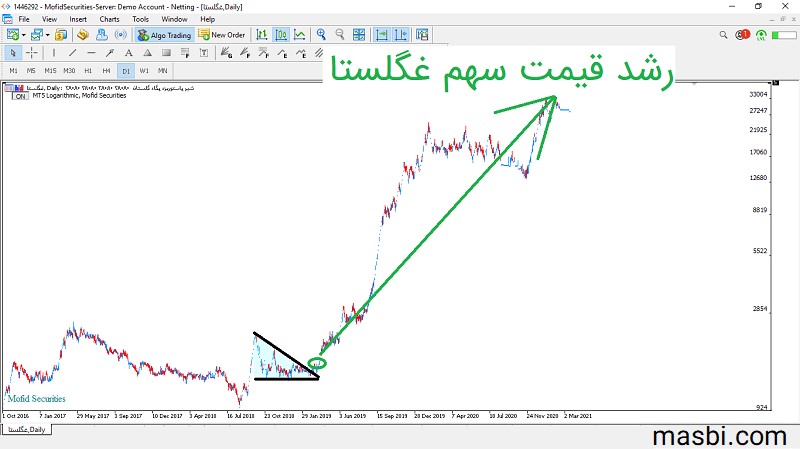Click the zoom out magnifier icon

click(x=340, y=35)
